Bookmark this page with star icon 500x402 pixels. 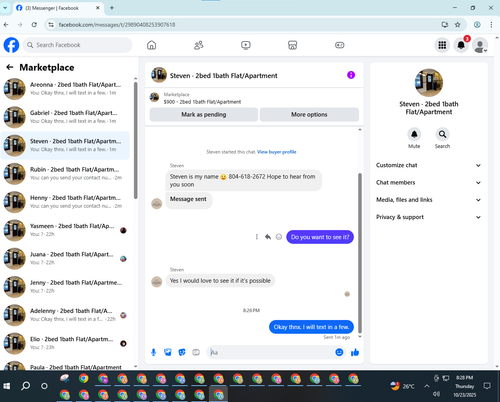tap(458, 25)
